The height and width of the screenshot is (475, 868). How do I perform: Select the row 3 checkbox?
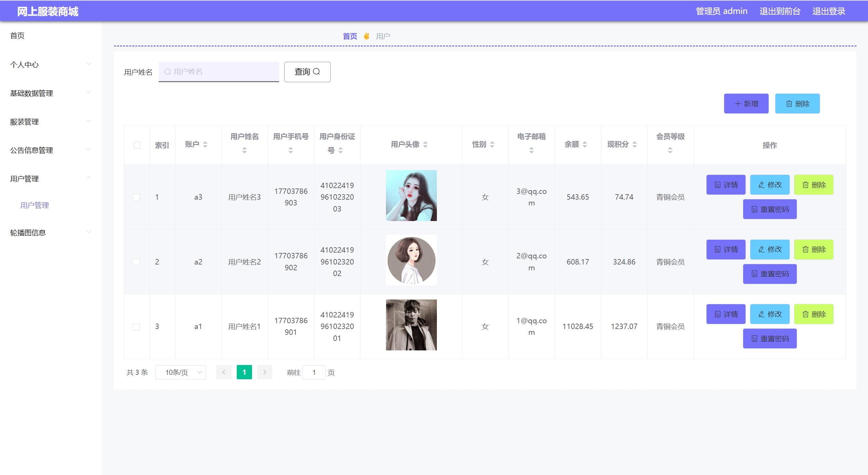click(136, 327)
